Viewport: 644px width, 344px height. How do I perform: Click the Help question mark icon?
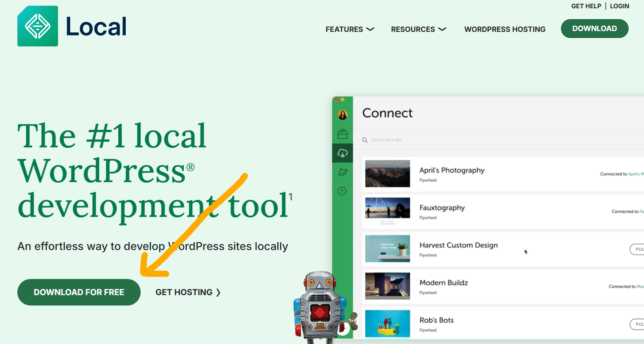pyautogui.click(x=342, y=191)
